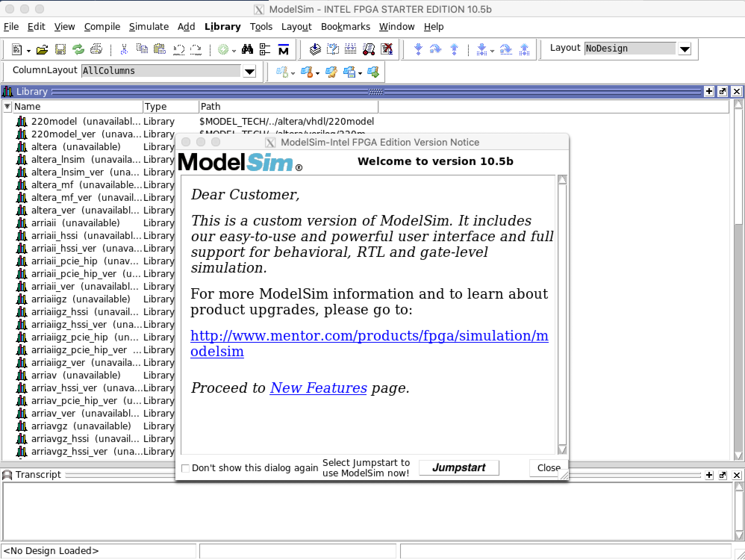Open the save bookmarks icon dropdown arrow
The width and height of the screenshot is (745, 560).
(x=360, y=73)
